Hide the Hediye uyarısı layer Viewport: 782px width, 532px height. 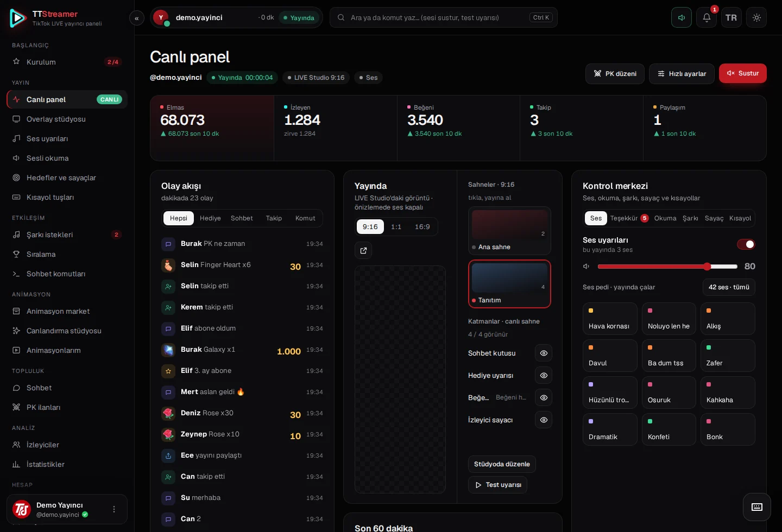(544, 375)
